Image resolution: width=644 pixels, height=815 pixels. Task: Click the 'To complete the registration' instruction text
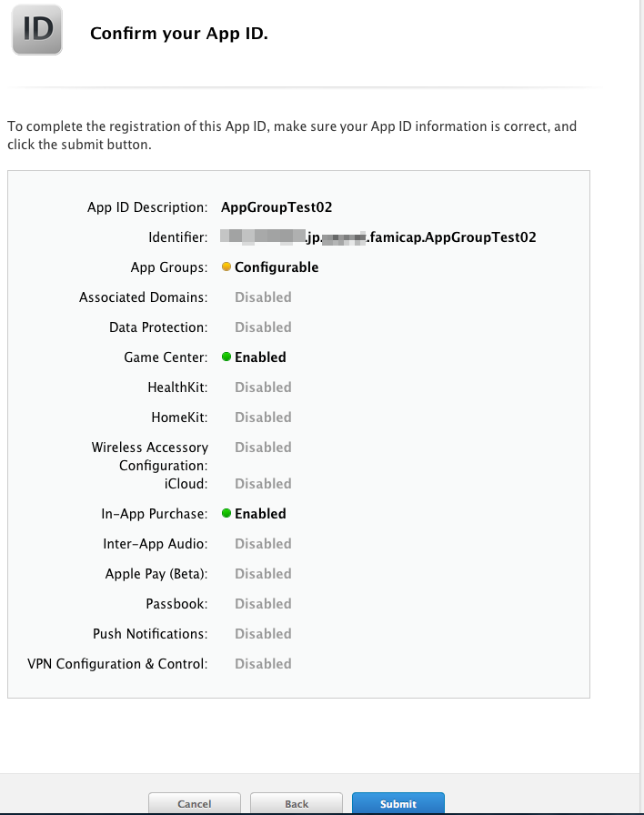pos(292,136)
